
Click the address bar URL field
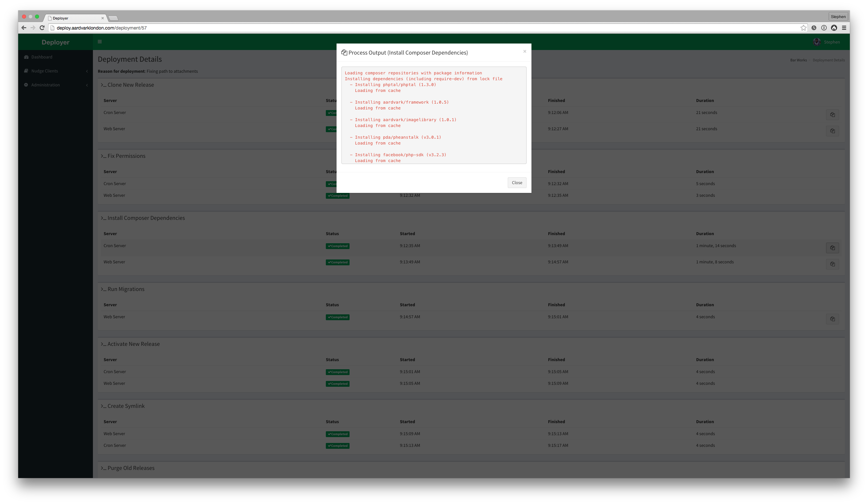coord(427,28)
